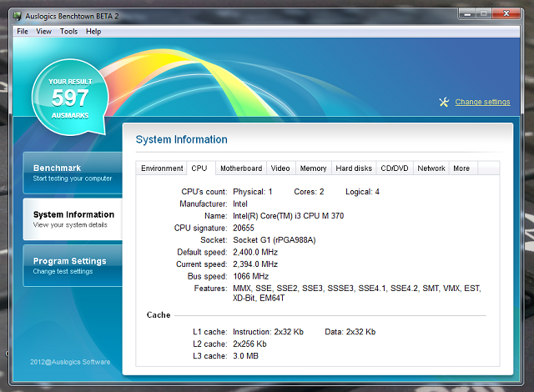Click the System Information panel heading
Screen dimensions: 534x392
tap(182, 139)
